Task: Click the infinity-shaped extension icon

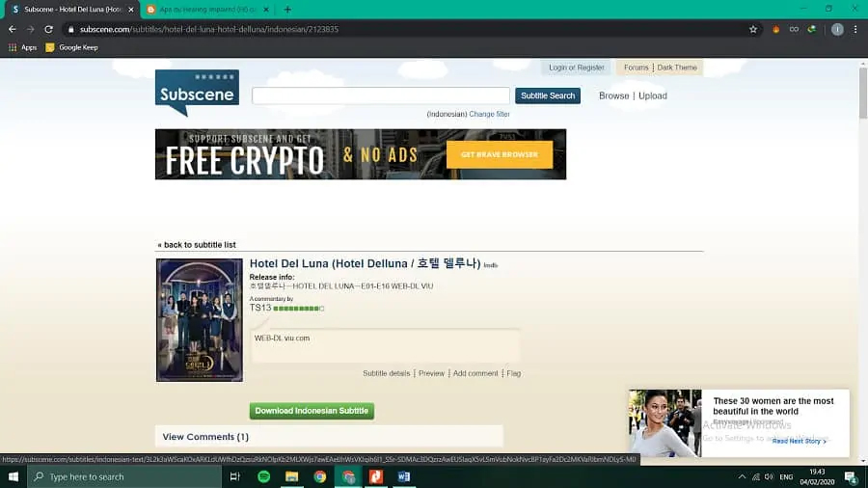Action: coord(794,29)
